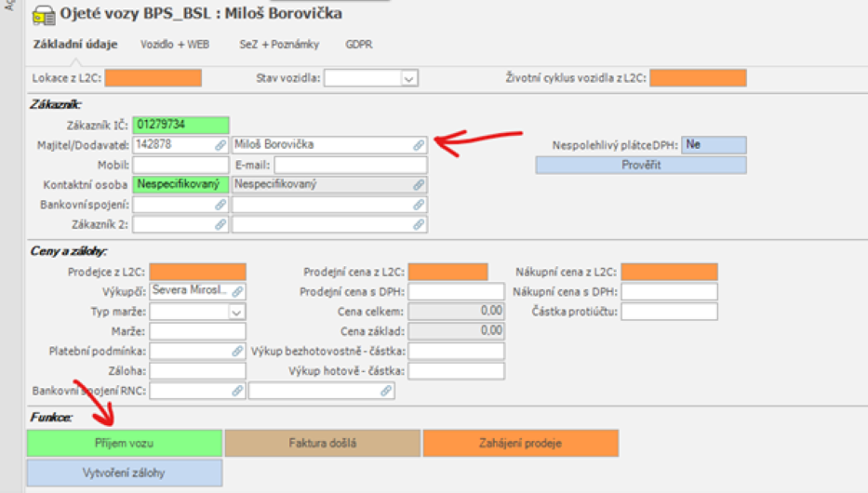This screenshot has height=493, width=868.
Task: Start sale with Zahájení prodeje button
Action: tap(520, 443)
